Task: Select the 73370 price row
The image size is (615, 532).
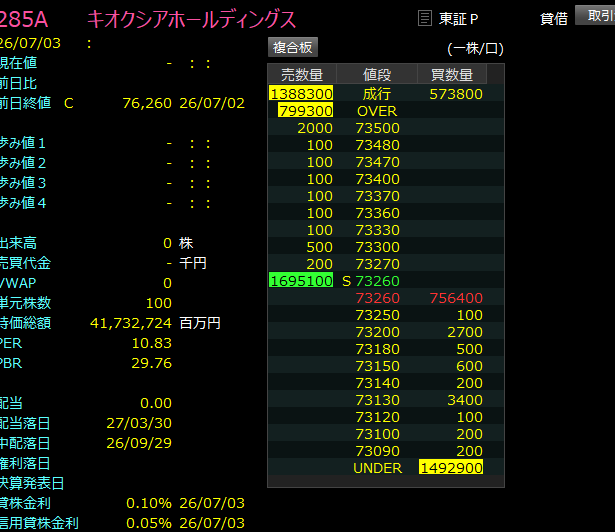Action: click(x=386, y=196)
